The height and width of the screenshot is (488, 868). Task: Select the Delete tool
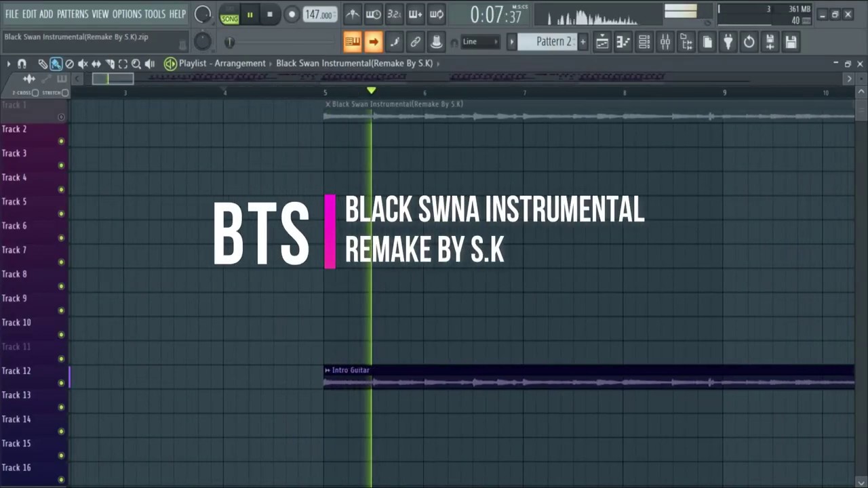(69, 64)
